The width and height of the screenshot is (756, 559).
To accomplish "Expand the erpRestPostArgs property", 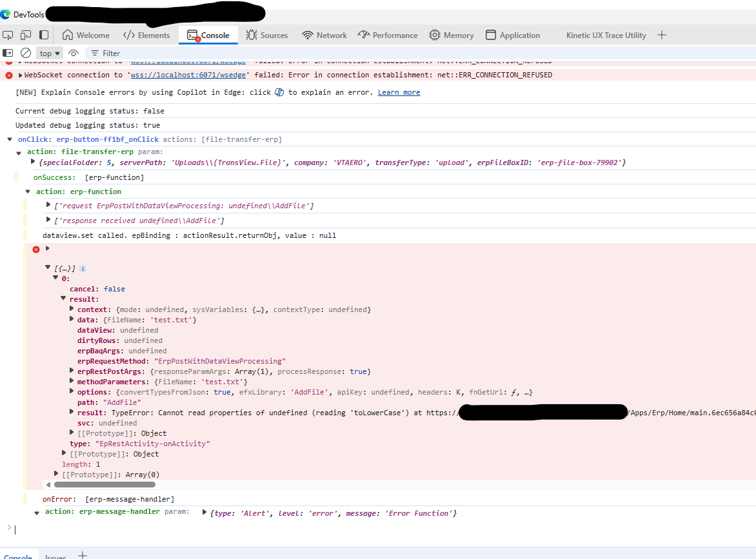I will point(72,371).
